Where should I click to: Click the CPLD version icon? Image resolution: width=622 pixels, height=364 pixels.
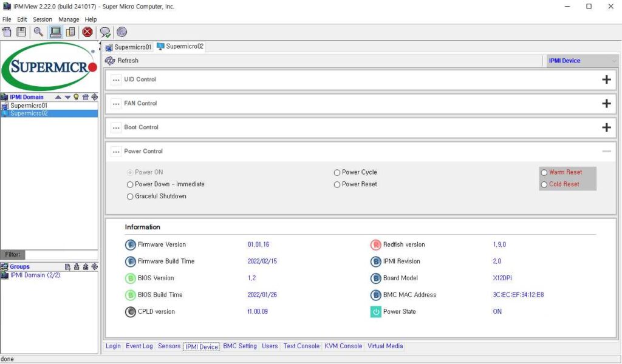[131, 312]
